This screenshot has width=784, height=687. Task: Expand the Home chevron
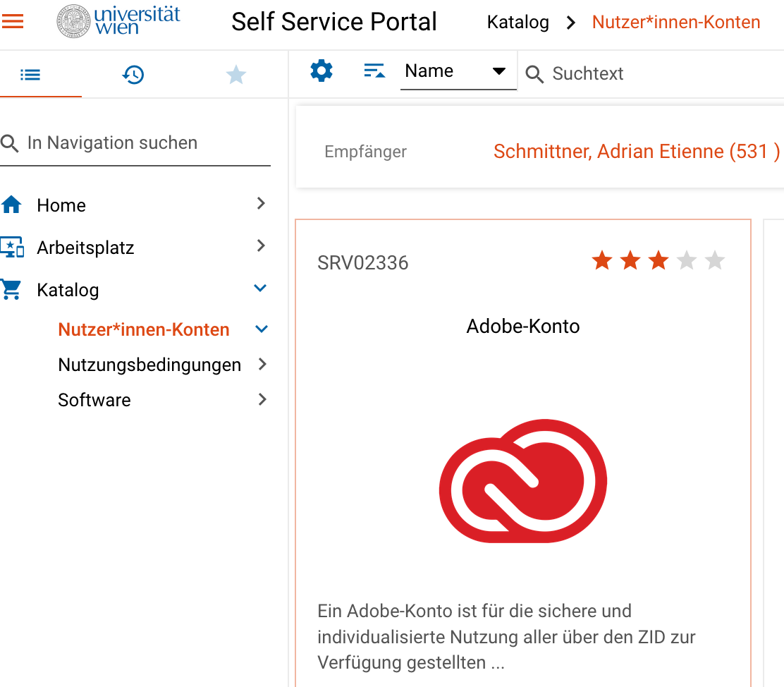[x=260, y=203]
